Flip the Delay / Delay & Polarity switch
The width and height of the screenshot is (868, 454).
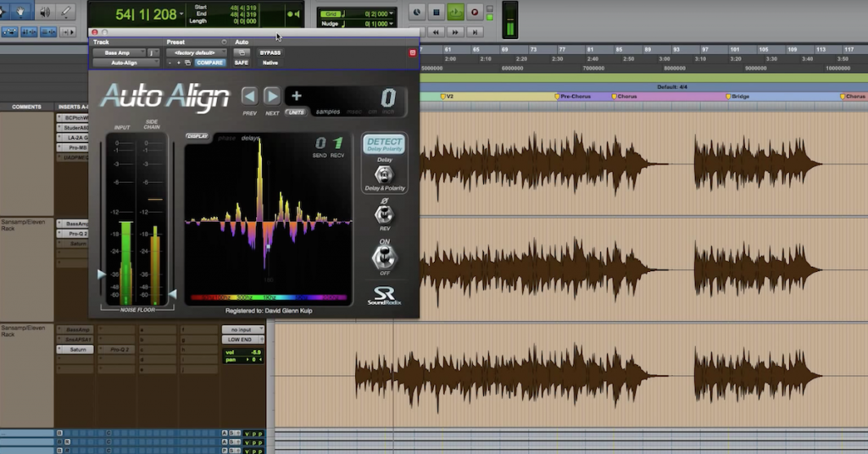[x=384, y=174]
